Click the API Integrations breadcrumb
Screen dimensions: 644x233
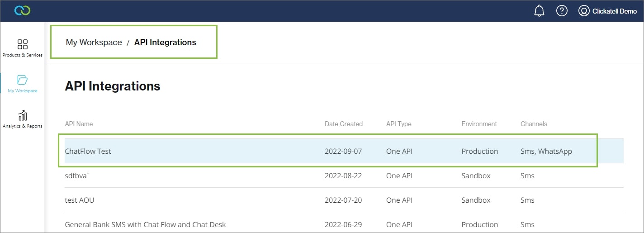[x=165, y=42]
